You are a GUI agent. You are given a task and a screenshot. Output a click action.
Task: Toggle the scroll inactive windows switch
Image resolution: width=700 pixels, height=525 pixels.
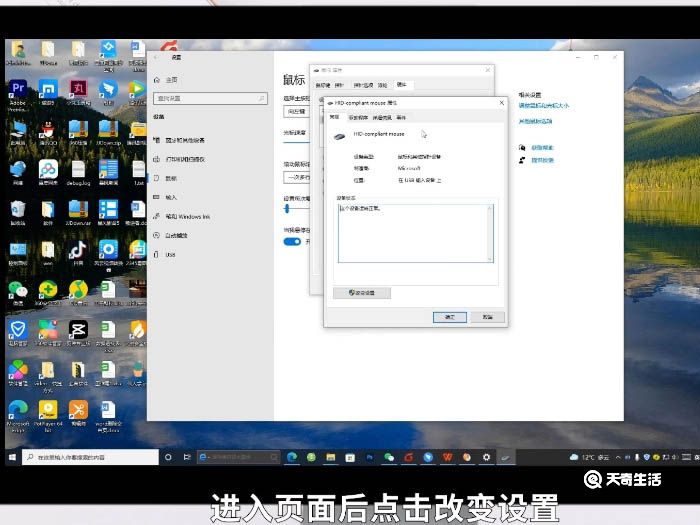coord(292,242)
